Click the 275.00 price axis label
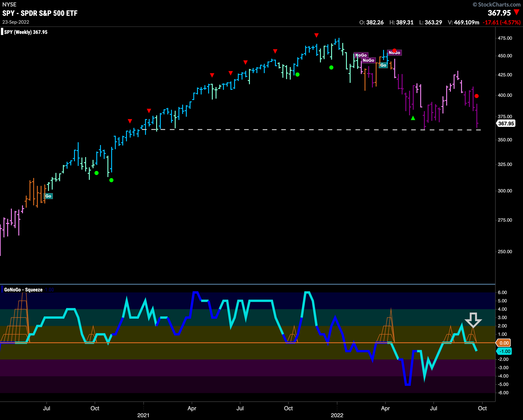 coord(505,220)
